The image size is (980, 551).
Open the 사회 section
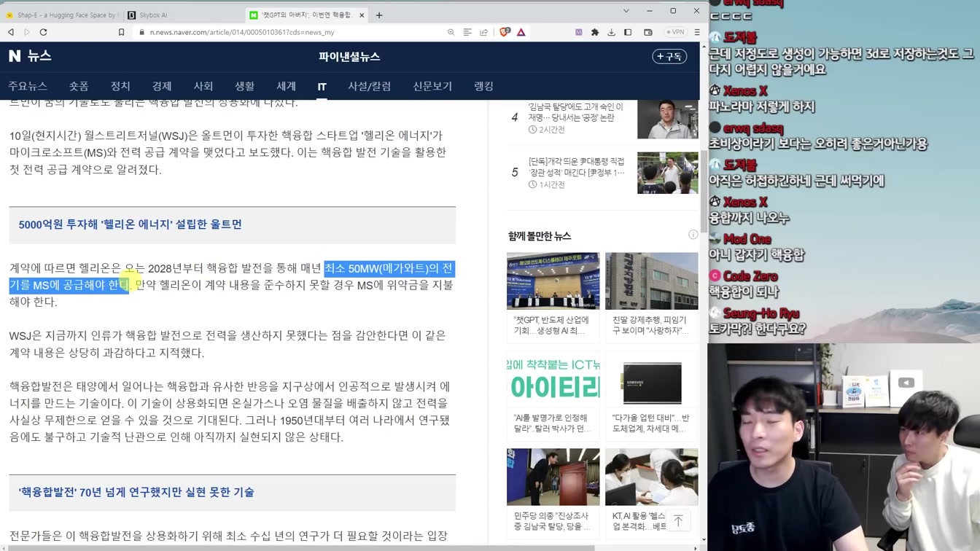point(203,86)
